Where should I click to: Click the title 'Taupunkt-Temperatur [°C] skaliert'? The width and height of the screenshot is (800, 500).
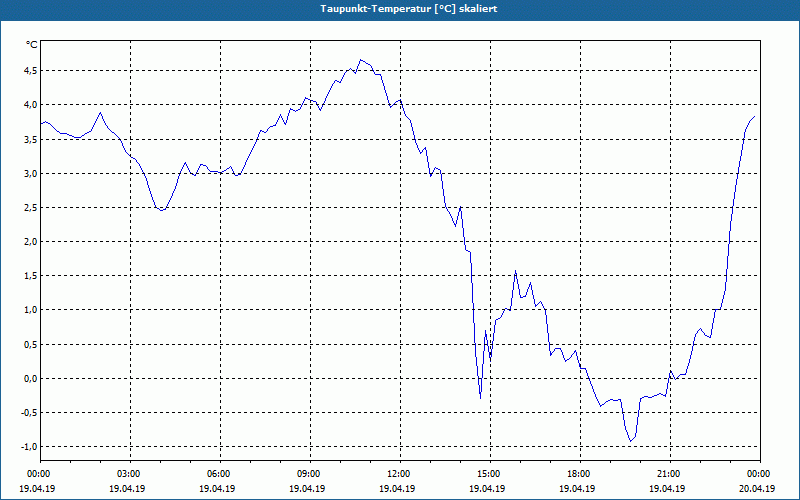(409, 9)
